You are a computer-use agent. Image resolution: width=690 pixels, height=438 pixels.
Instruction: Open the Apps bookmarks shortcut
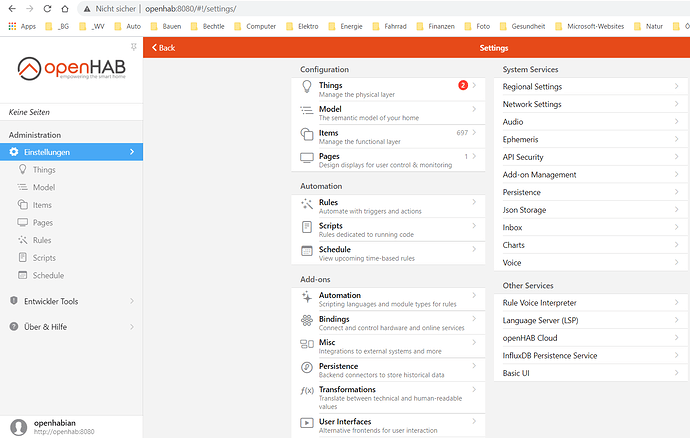(x=22, y=26)
